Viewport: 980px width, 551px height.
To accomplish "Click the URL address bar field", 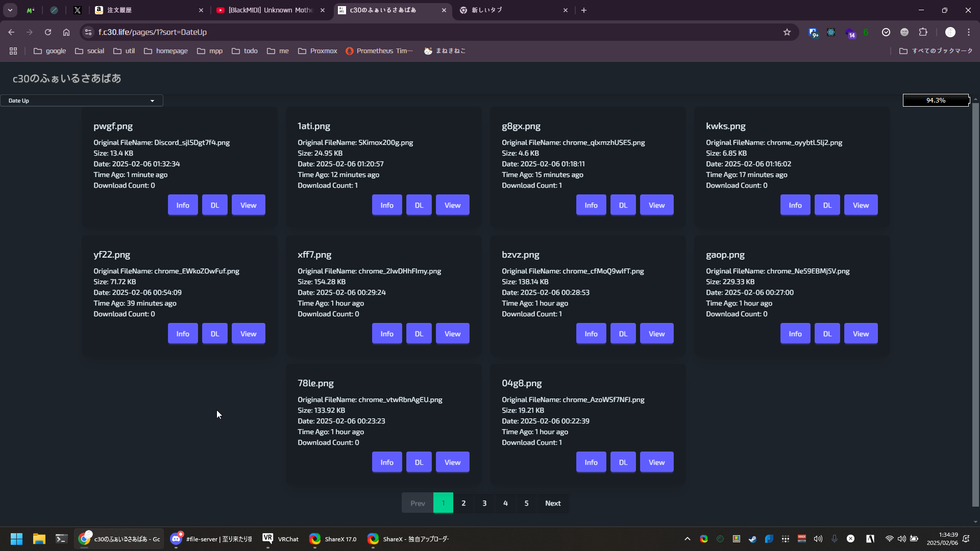I will pos(434,32).
